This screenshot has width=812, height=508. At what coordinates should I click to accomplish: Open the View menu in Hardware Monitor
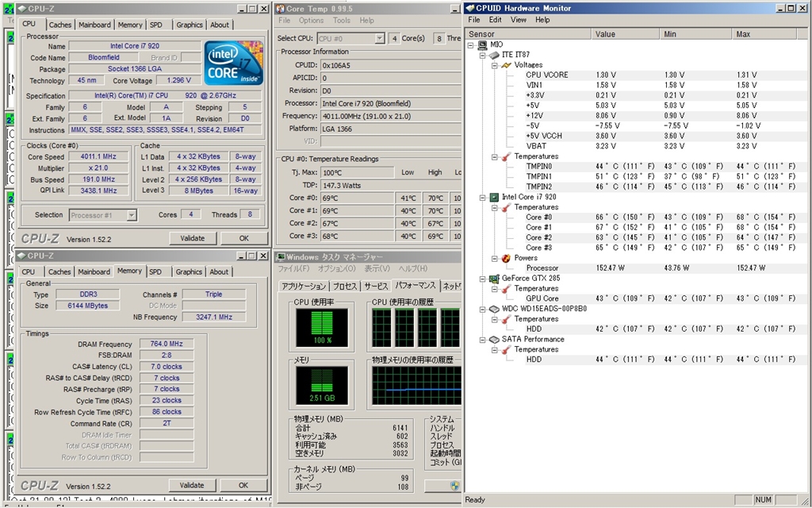pyautogui.click(x=519, y=20)
